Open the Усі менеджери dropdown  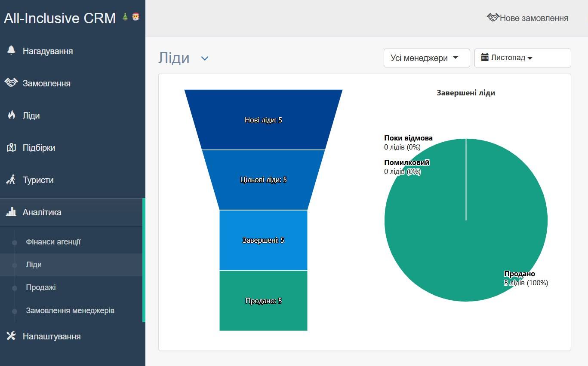click(x=426, y=58)
